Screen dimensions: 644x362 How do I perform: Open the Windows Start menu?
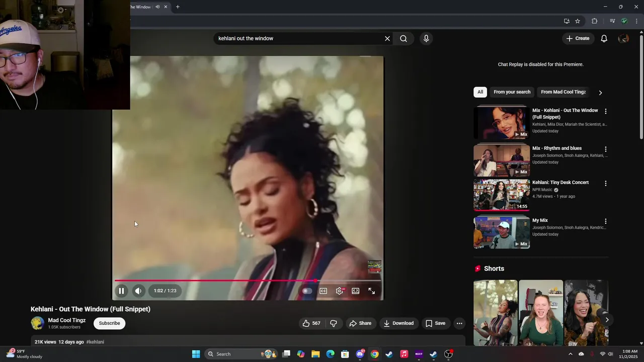pyautogui.click(x=196, y=354)
